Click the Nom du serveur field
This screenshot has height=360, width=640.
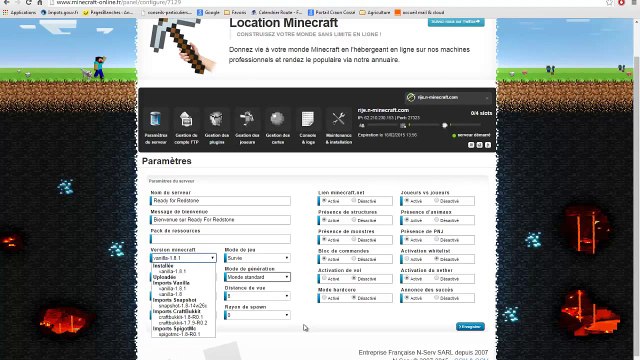coord(220,201)
